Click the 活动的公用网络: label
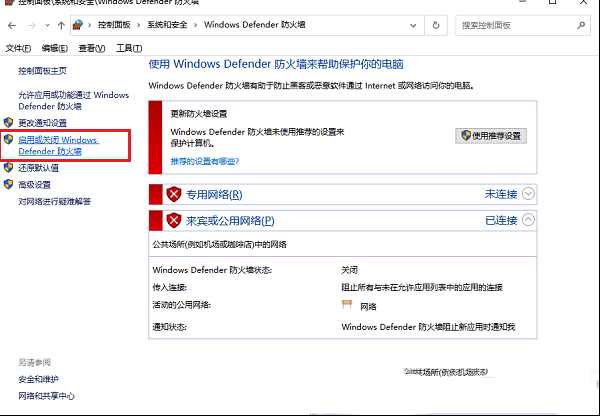The height and width of the screenshot is (416, 600). coord(182,305)
